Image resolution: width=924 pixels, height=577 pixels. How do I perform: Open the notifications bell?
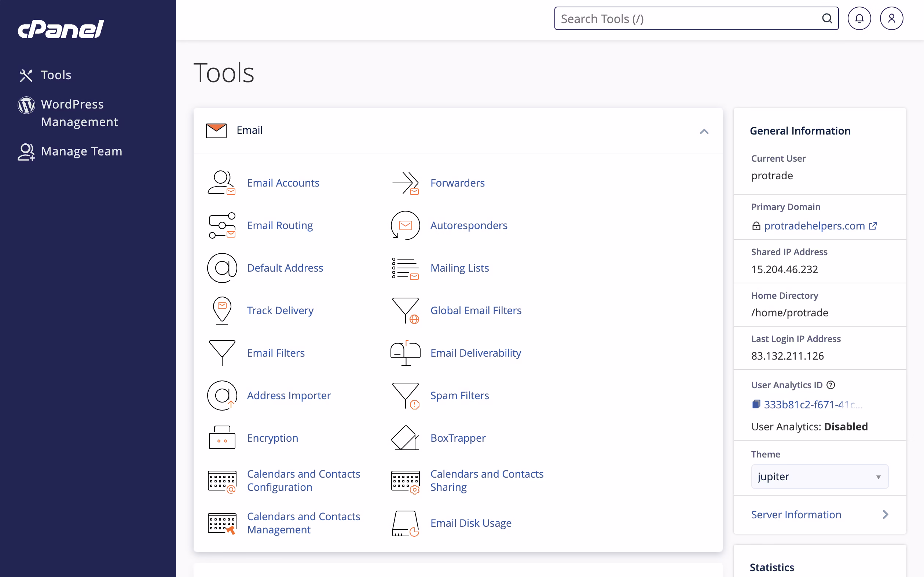coord(859,18)
